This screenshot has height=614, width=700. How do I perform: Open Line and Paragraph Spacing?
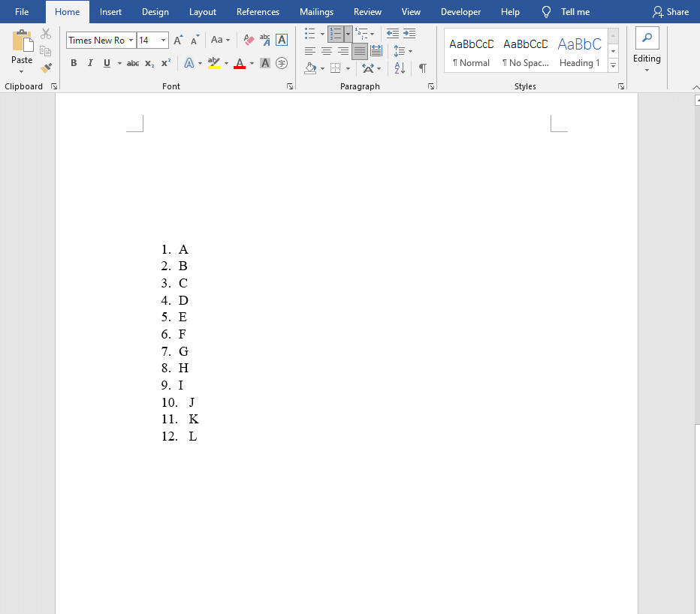pyautogui.click(x=400, y=51)
